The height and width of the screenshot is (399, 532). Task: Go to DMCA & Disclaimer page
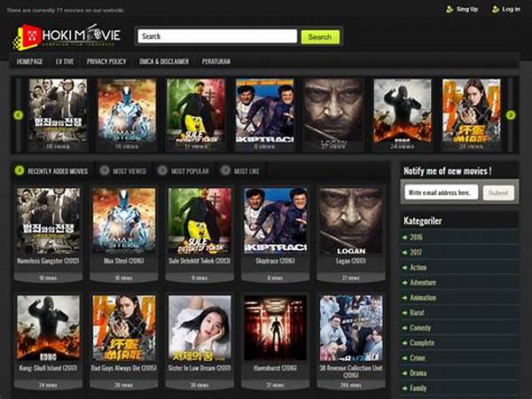pyautogui.click(x=165, y=61)
